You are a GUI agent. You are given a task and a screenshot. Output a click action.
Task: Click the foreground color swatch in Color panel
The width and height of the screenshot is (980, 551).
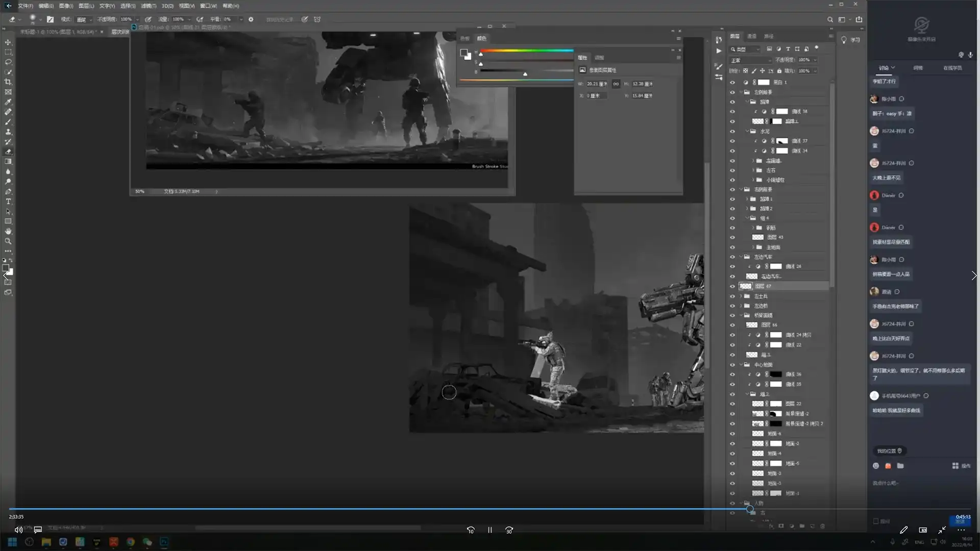point(463,53)
